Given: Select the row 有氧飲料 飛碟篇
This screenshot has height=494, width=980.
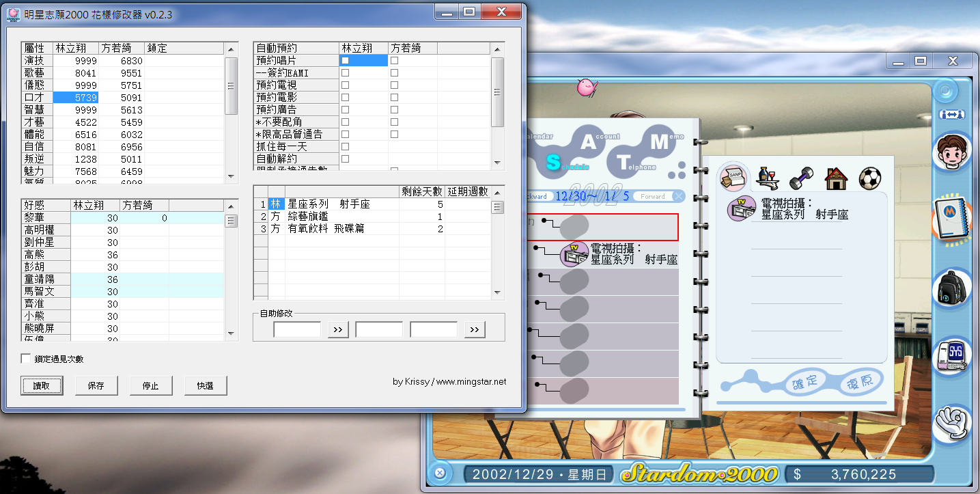Looking at the screenshot, I should pyautogui.click(x=372, y=229).
